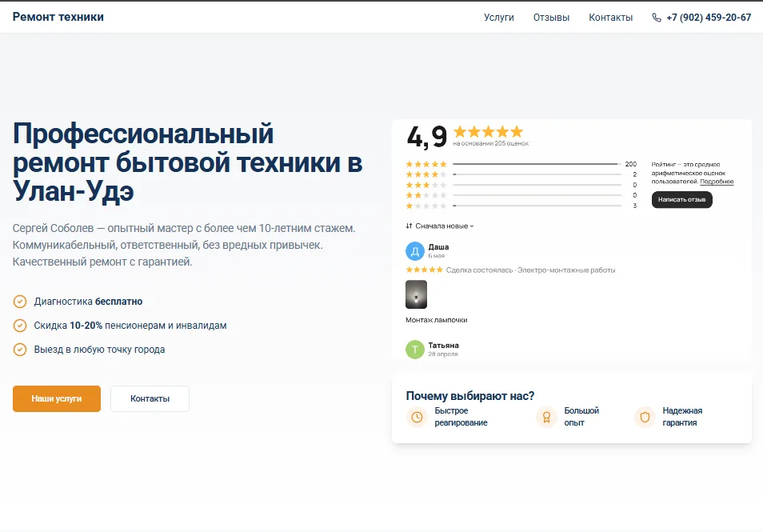
Task: Click the checkmark icon beside Выезд в любую точку
Action: [x=20, y=350]
